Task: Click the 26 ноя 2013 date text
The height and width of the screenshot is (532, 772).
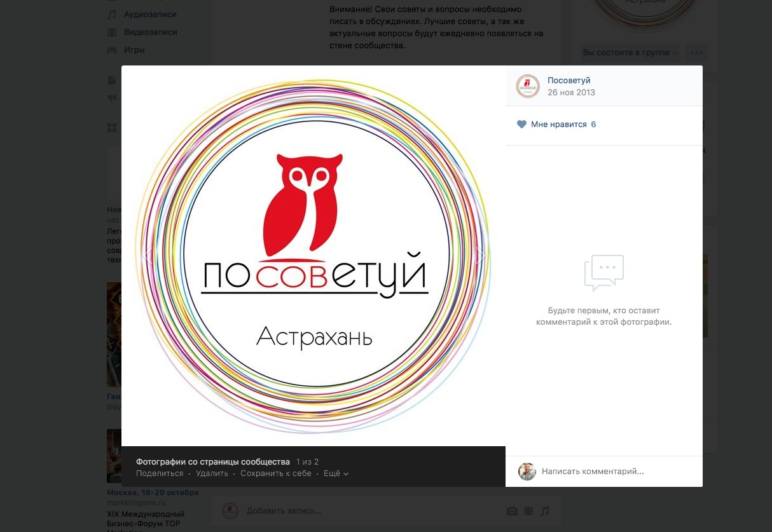Action: point(571,92)
